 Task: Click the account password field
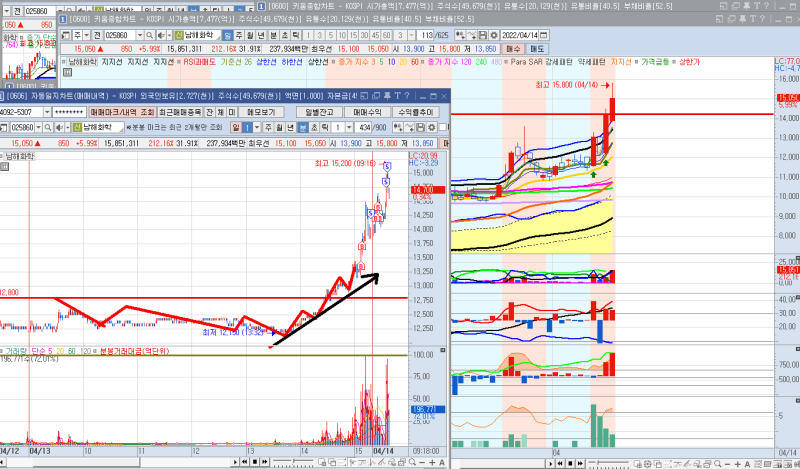tap(69, 112)
